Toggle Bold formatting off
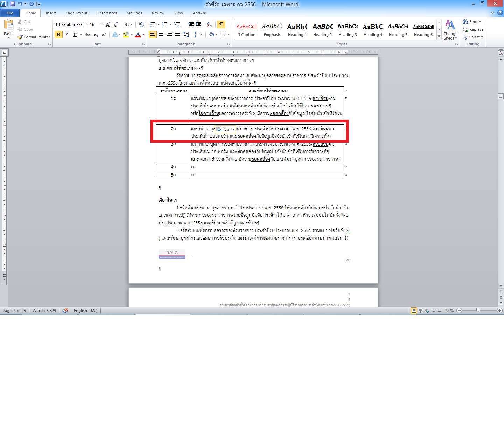Viewport: 504px width, 421px height. (58, 35)
